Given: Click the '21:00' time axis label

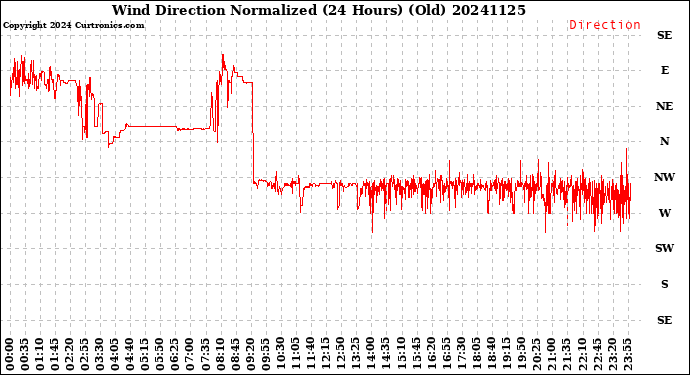Looking at the screenshot, I should tap(550, 354).
